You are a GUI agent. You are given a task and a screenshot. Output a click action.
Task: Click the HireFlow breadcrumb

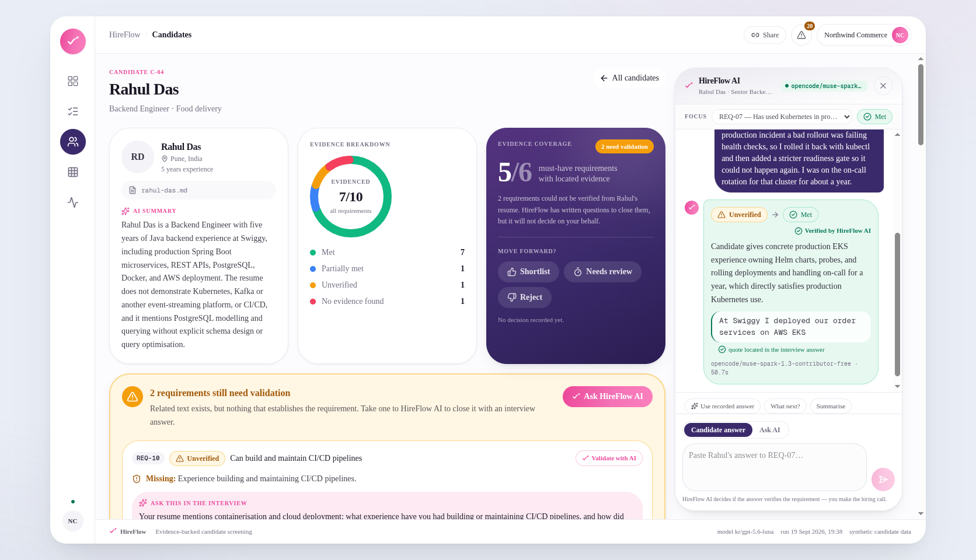point(124,35)
